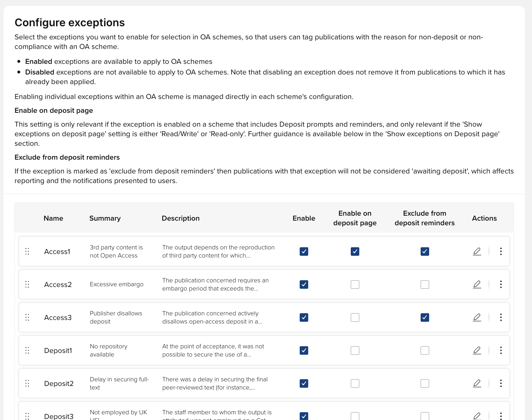This screenshot has height=420, width=532.
Task: Edit the Access3 exception with pencil icon
Action: 477,317
